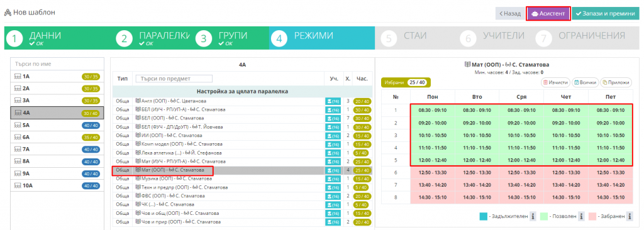Toggle Friday (Пет) slot 14:30 - 15:10
This screenshot has height=230, width=644.
[610, 197]
